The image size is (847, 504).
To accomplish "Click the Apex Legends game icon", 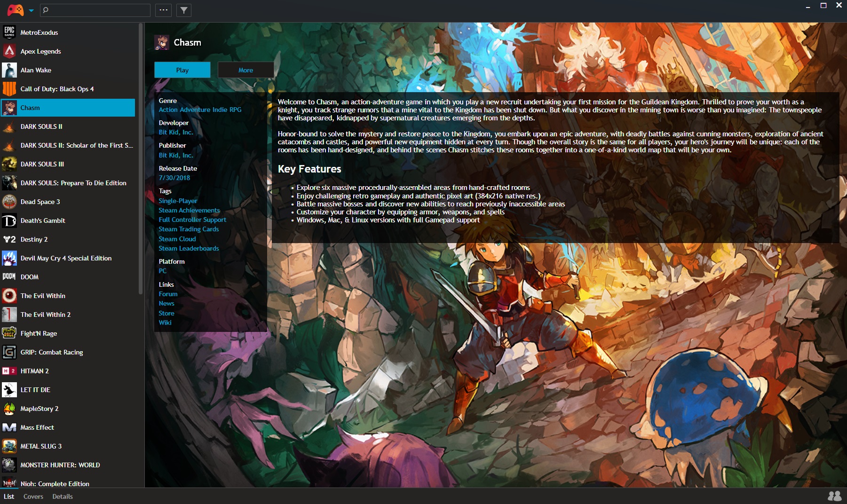I will tap(9, 51).
